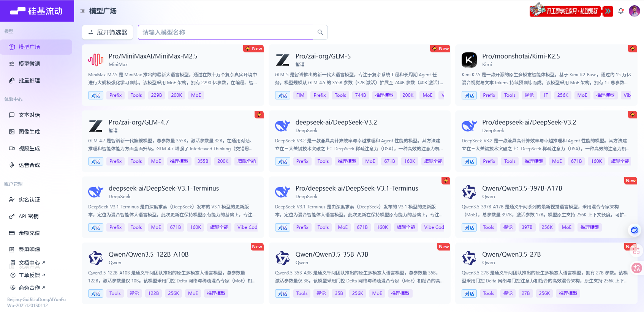
Task: Click the MiniMax model logo
Action: (x=96, y=60)
